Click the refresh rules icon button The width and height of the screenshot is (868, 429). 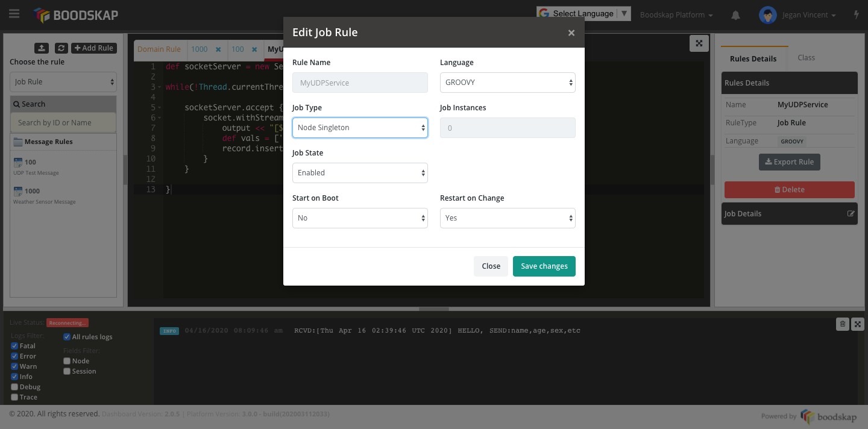tap(61, 48)
